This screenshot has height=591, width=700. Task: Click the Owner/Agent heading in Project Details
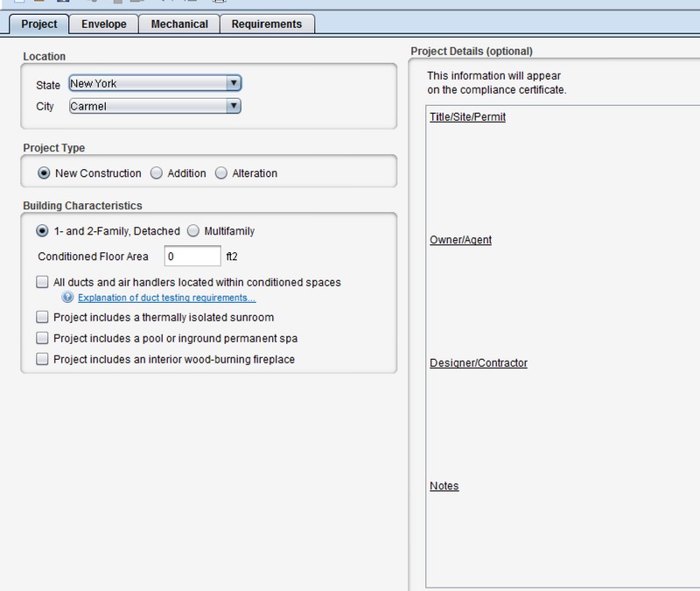pyautogui.click(x=460, y=240)
